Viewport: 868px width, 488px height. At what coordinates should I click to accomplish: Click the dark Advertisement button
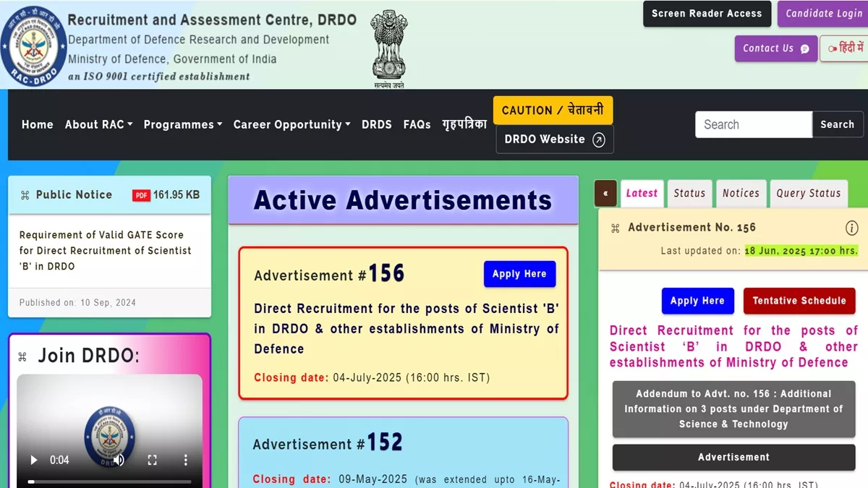733,458
